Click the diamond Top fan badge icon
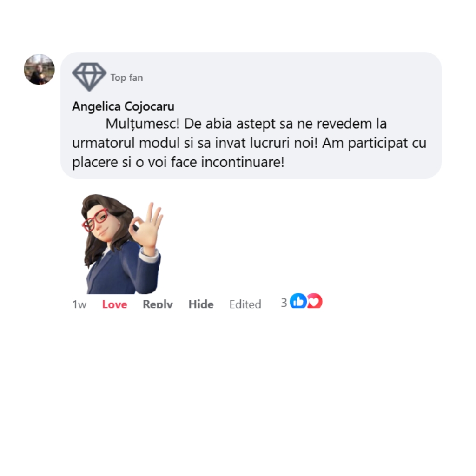This screenshot has height=476, width=476. pyautogui.click(x=89, y=77)
